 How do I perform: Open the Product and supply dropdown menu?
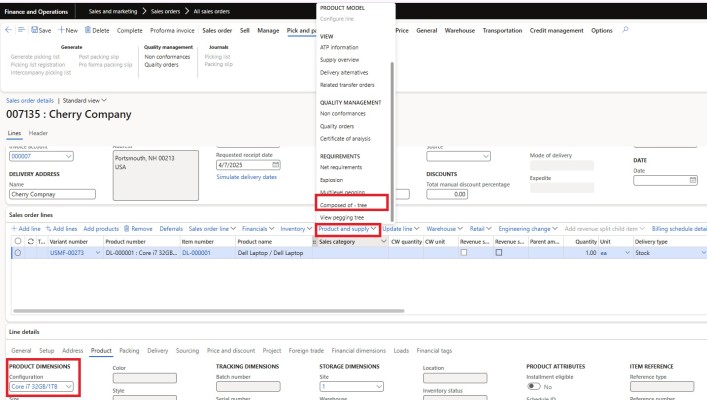pyautogui.click(x=347, y=229)
